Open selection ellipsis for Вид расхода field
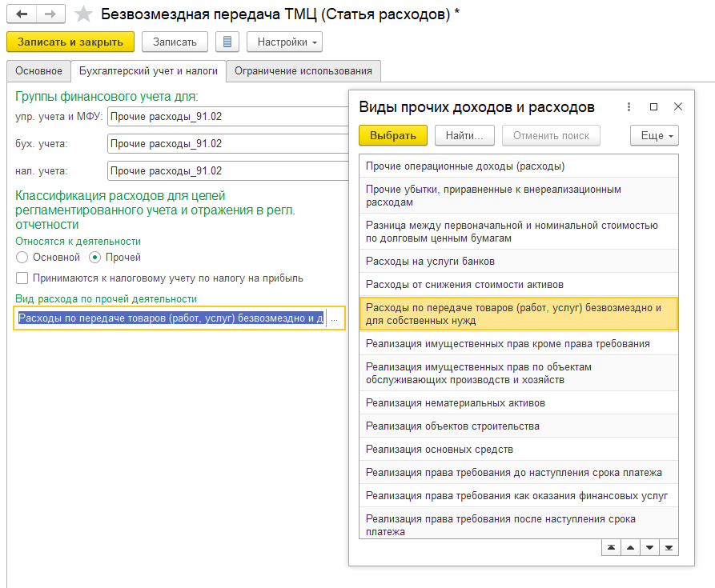715x588 pixels. coord(335,318)
